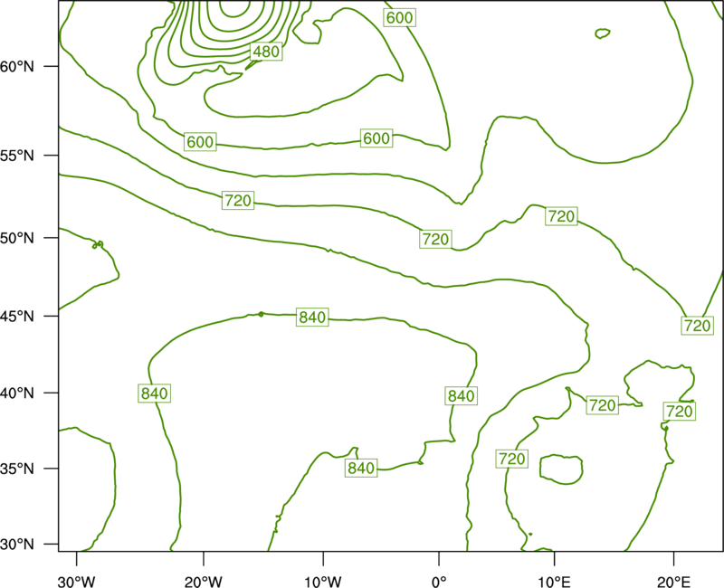Image resolution: width=724 pixels, height=588 pixels.
Task: Select the 10°E longitude axis label
Action: point(554,582)
